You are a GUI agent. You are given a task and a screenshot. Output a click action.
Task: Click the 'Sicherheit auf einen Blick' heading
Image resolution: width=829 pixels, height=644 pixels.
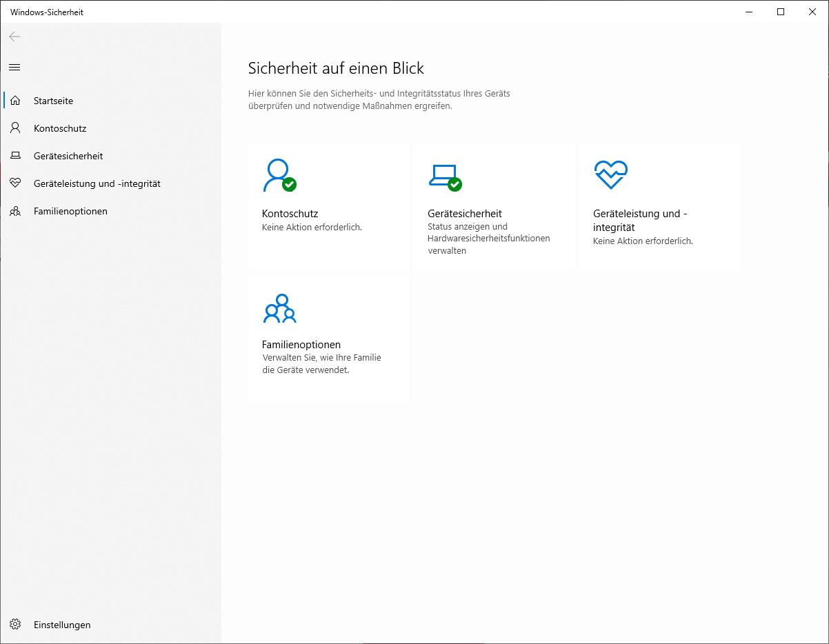pos(336,68)
